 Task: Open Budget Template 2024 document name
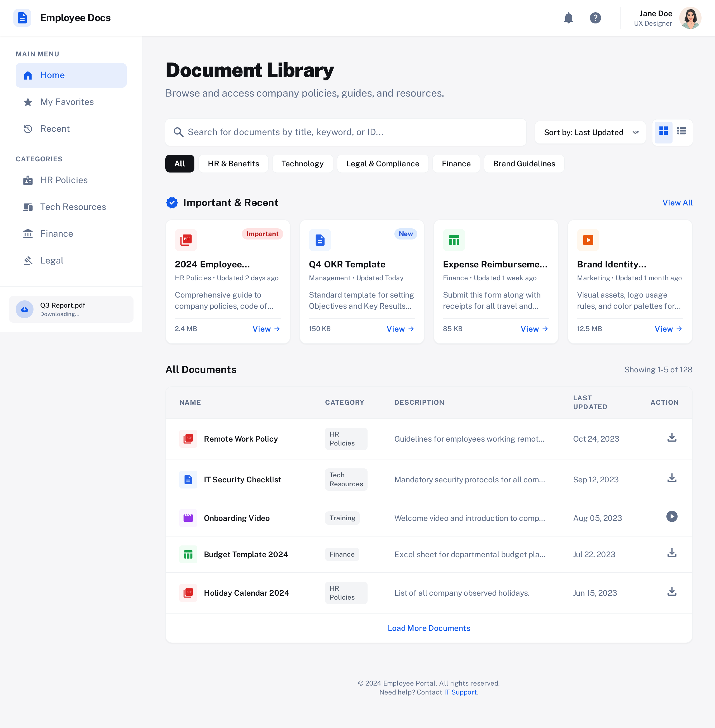pyautogui.click(x=246, y=554)
